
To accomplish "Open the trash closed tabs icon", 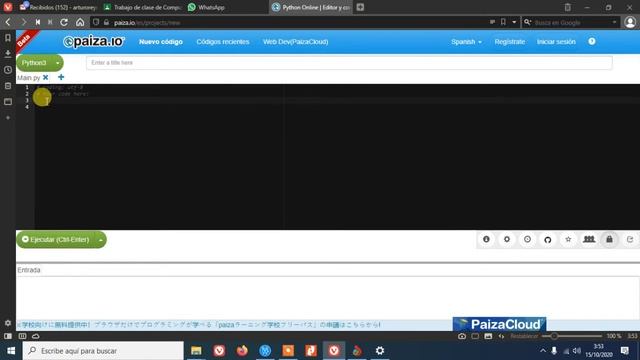I will point(567,7).
